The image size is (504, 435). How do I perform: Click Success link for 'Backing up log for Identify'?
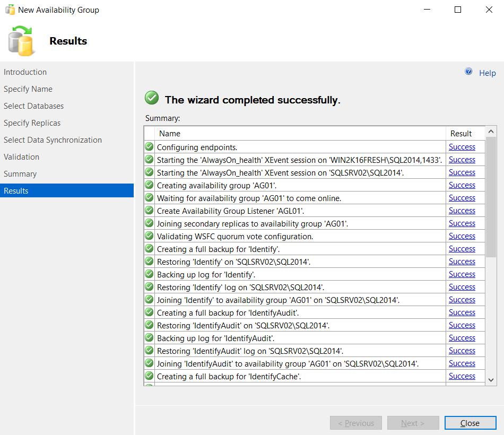(462, 274)
